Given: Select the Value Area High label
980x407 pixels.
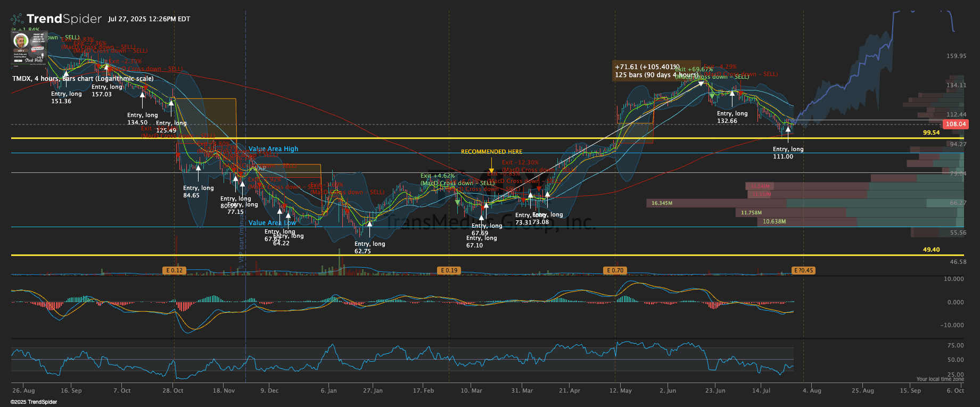Looking at the screenshot, I should coord(273,149).
